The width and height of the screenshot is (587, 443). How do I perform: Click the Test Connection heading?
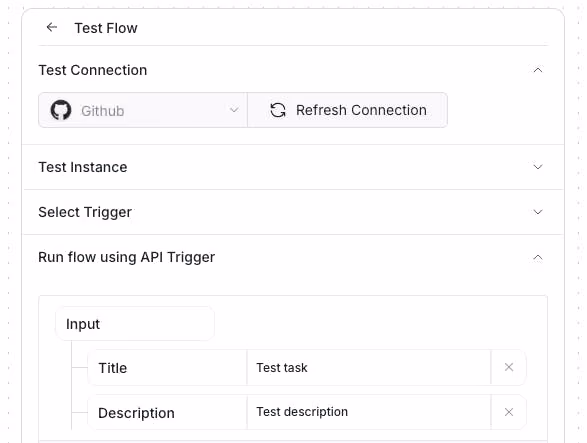click(x=93, y=70)
